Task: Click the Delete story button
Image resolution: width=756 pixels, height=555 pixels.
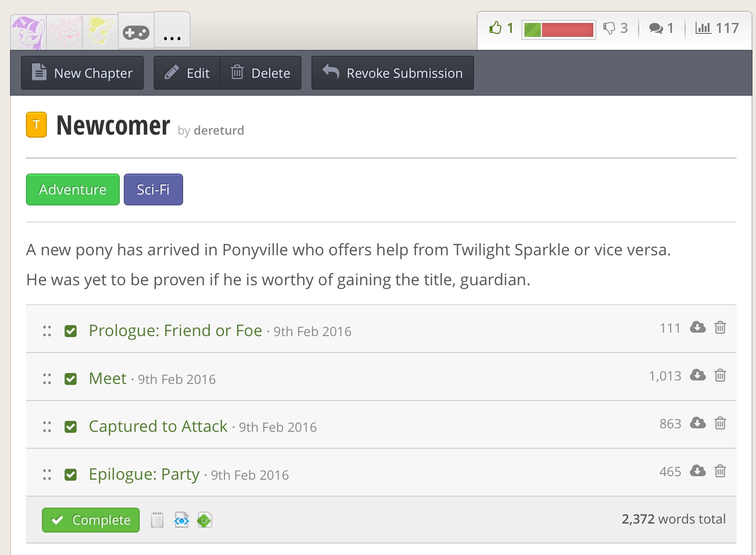Action: coord(260,73)
